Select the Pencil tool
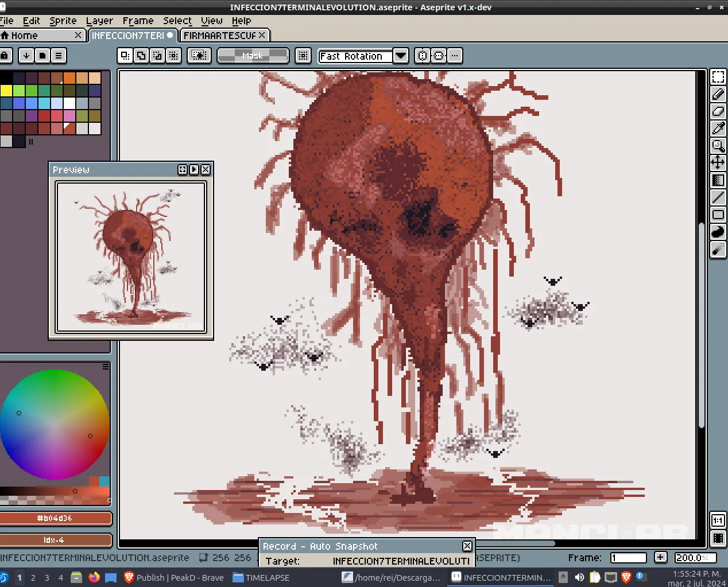The width and height of the screenshot is (728, 587). 718,94
